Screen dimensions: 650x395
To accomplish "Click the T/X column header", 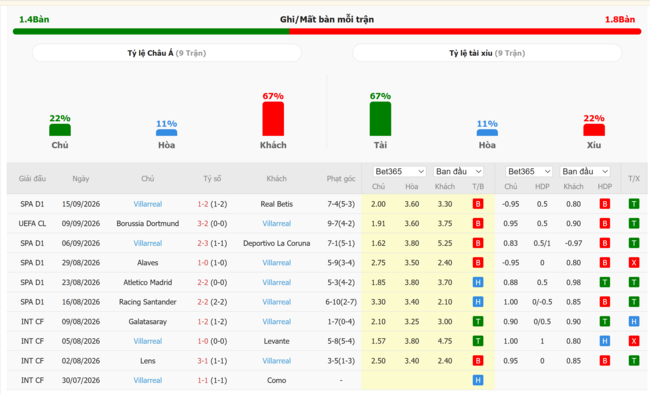I will tap(634, 179).
